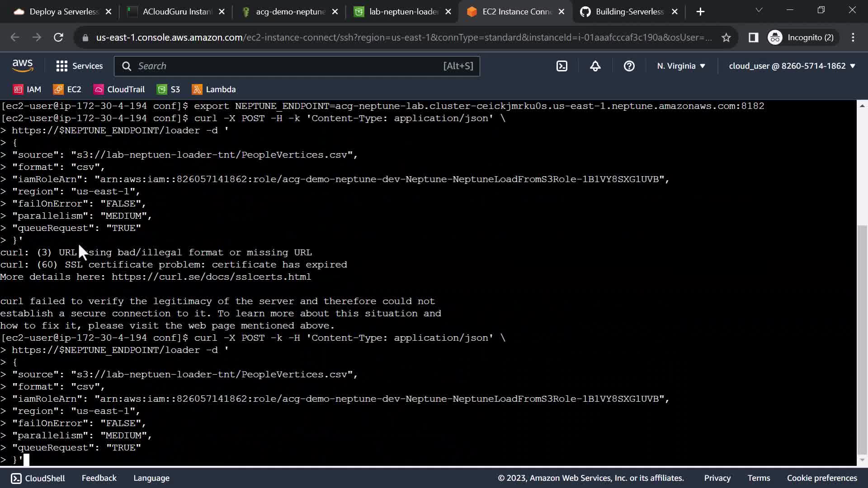Open the Services grid menu

coord(79,66)
